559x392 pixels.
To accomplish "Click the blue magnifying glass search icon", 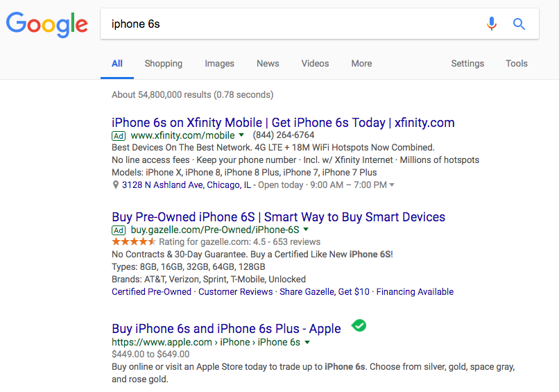I will (x=519, y=24).
